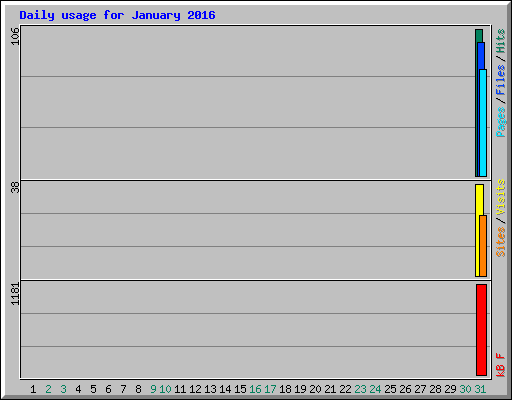Screen dimensions: 512x400
Task: Click day 16 on the x-axis
Action: tap(255, 389)
